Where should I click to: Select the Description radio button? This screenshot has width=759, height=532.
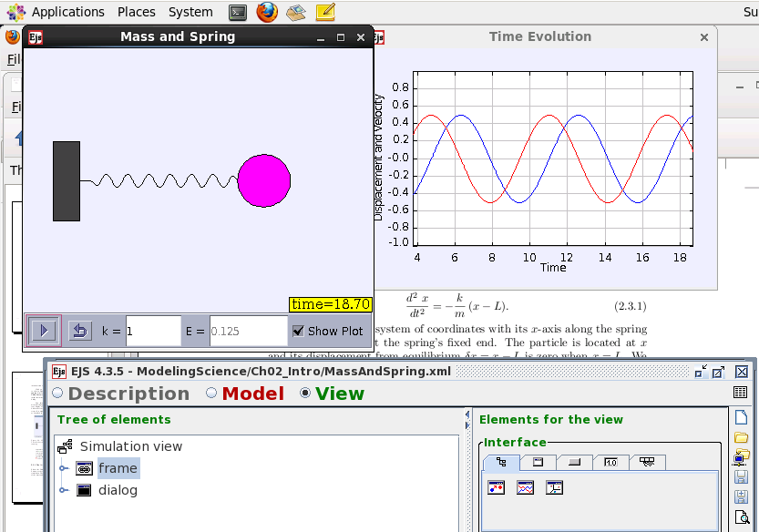pyautogui.click(x=57, y=393)
